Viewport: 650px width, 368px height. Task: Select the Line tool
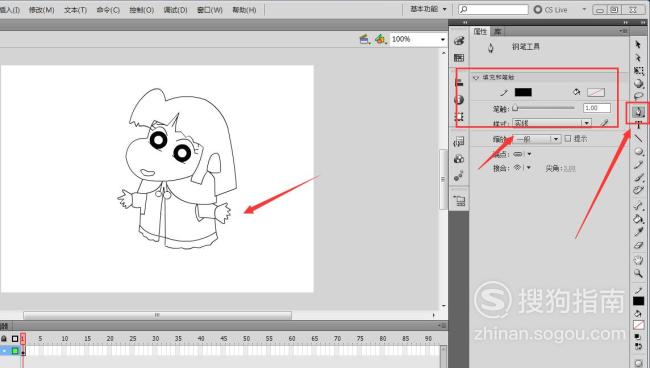tap(638, 138)
